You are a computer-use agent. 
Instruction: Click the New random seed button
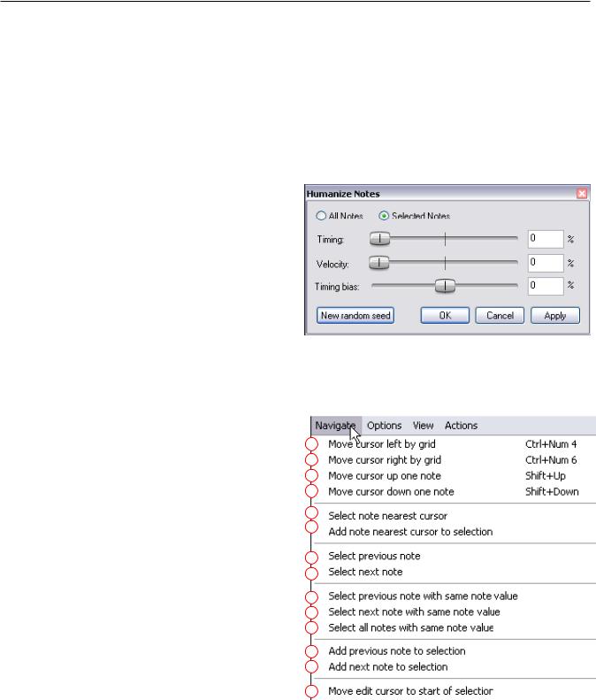click(355, 315)
